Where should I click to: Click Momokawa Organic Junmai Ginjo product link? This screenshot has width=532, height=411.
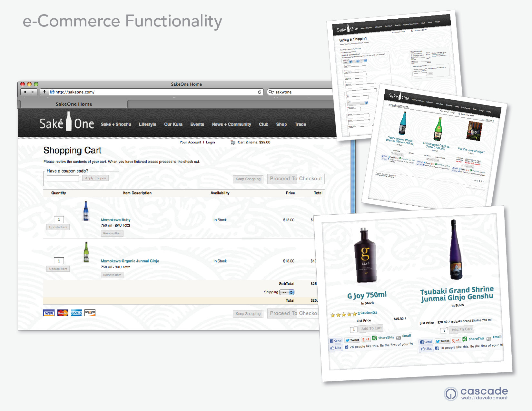pyautogui.click(x=130, y=261)
